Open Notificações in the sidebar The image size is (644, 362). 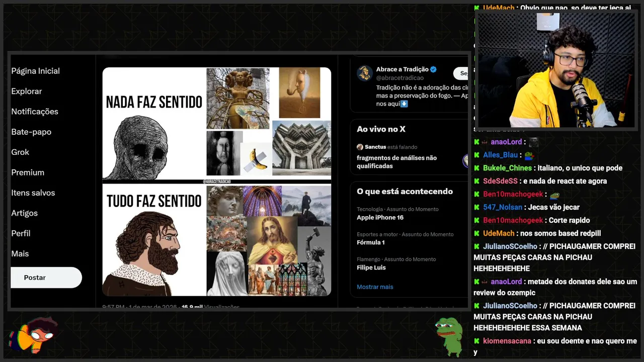[35, 112]
